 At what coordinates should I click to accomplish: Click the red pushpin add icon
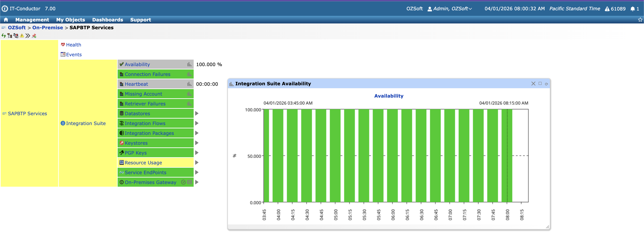tap(34, 36)
